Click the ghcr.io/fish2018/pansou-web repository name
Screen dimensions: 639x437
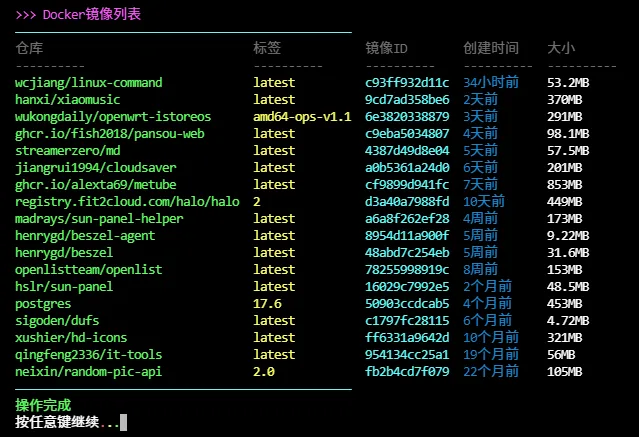pyautogui.click(x=110, y=133)
